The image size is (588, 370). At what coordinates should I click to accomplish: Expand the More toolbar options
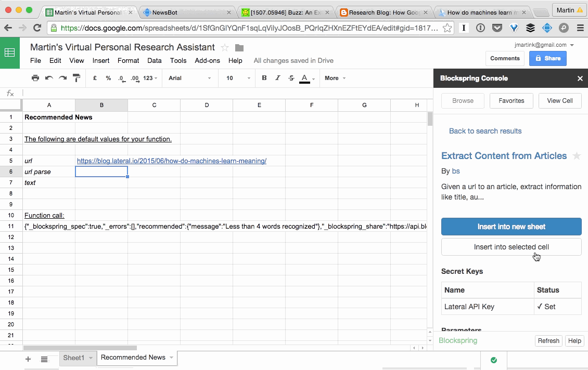click(335, 78)
